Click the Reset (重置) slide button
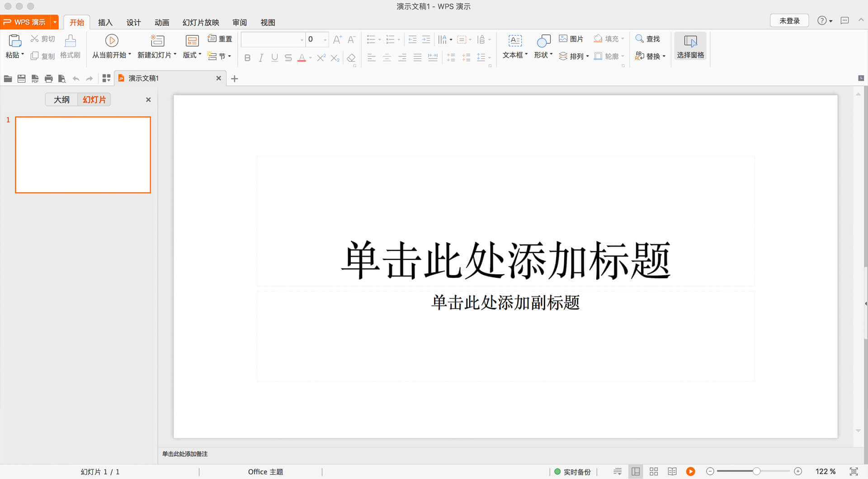 click(220, 39)
